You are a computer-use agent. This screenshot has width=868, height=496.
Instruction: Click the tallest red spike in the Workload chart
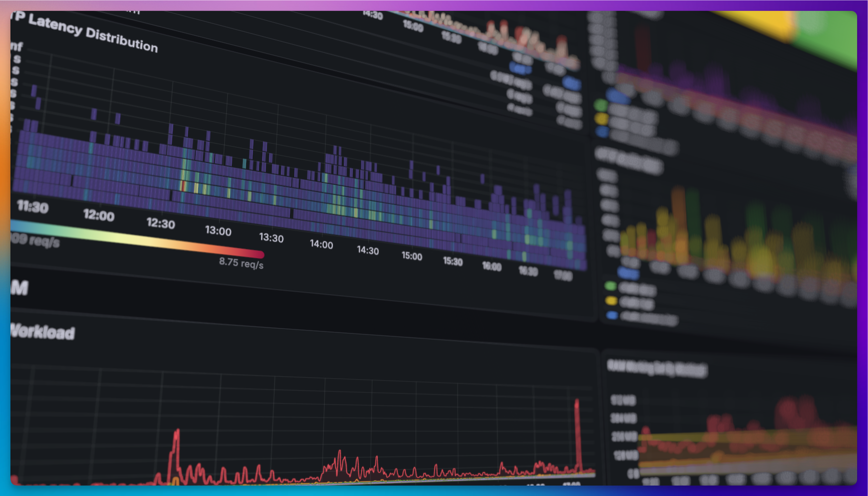pos(577,432)
